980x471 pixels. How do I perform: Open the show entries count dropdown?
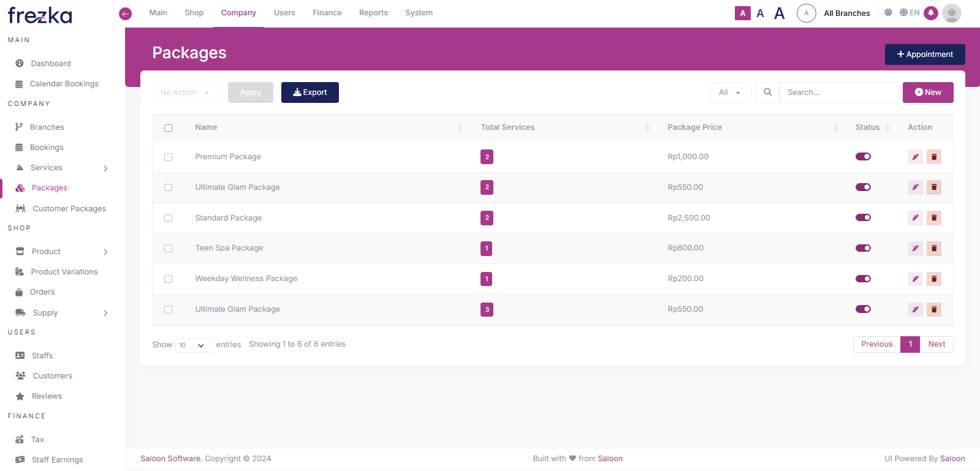pyautogui.click(x=194, y=345)
